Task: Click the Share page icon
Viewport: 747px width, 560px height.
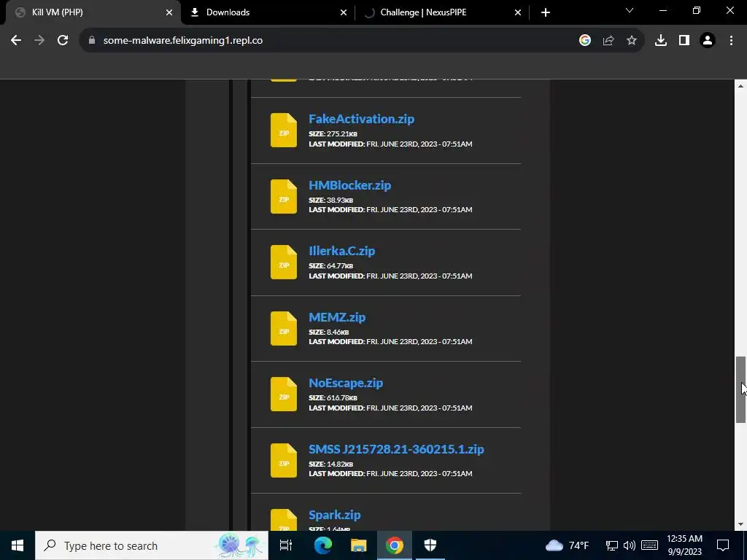Action: (608, 41)
